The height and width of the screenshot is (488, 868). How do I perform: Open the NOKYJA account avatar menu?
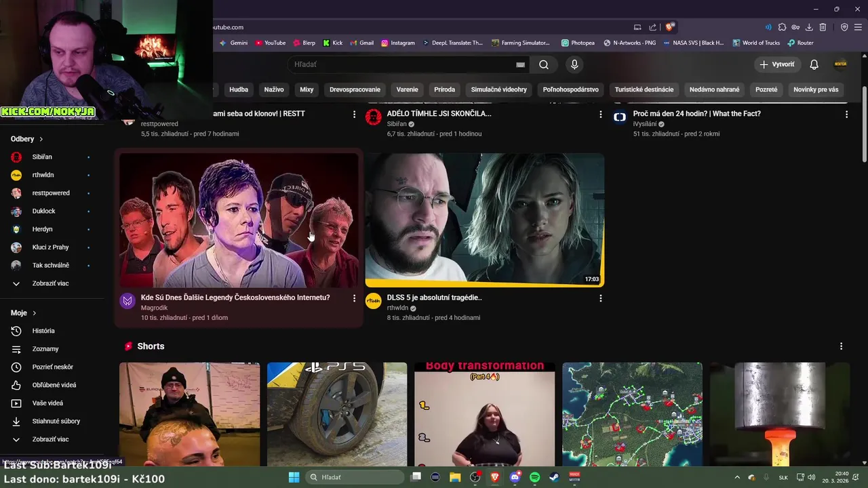pos(840,64)
